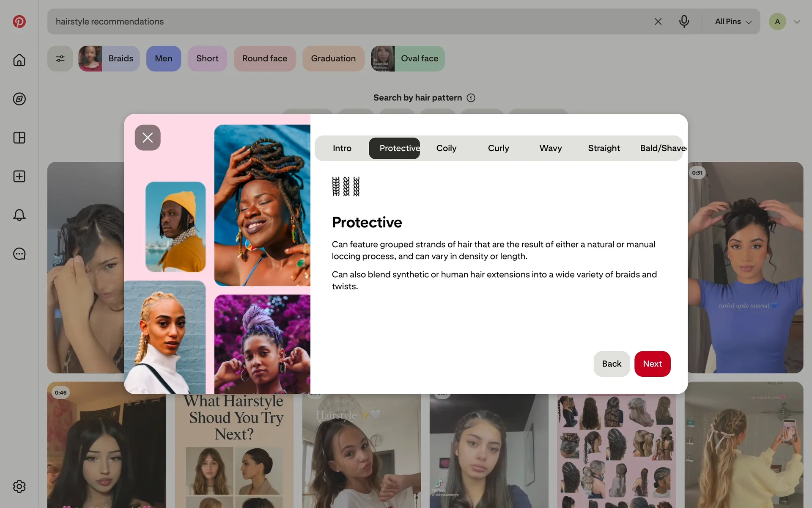Open the search filters sliders button

[60, 58]
